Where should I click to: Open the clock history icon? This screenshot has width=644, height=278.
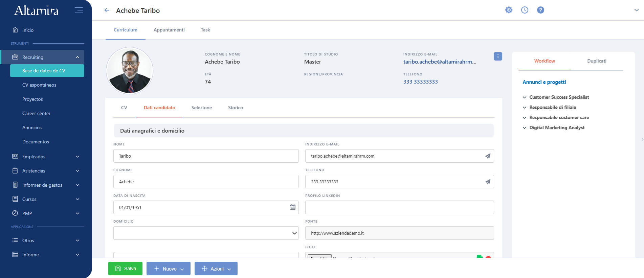525,10
